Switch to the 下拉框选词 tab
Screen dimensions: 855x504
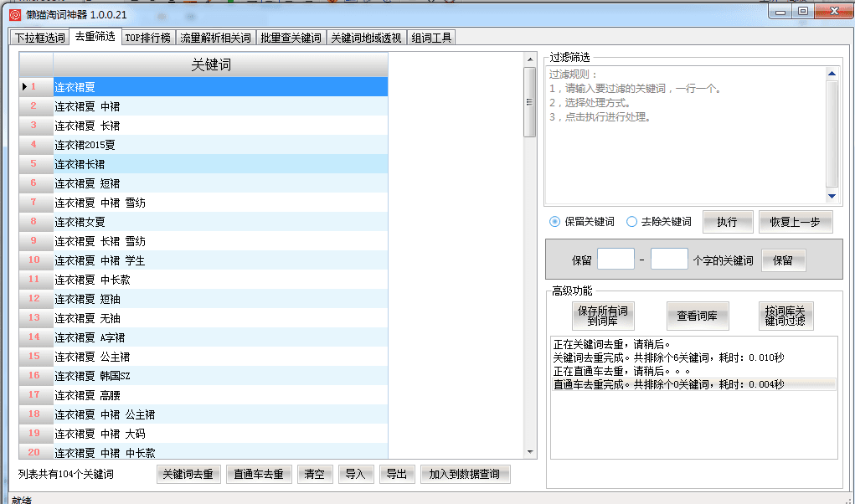(39, 38)
